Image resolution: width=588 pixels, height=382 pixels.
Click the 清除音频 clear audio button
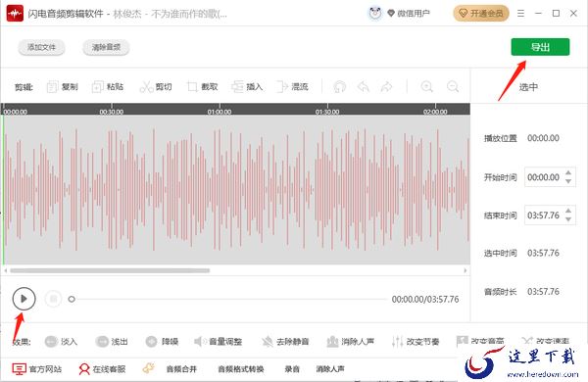[106, 47]
